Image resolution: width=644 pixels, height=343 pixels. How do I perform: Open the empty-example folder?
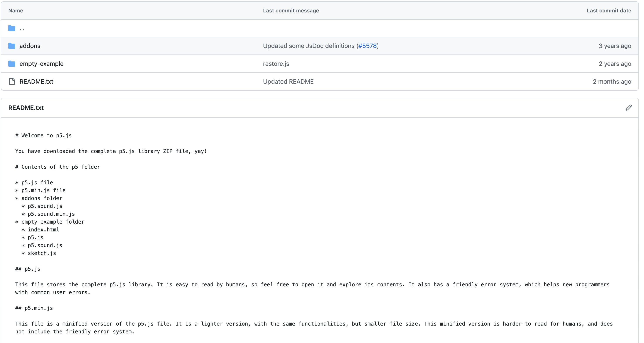click(x=41, y=64)
